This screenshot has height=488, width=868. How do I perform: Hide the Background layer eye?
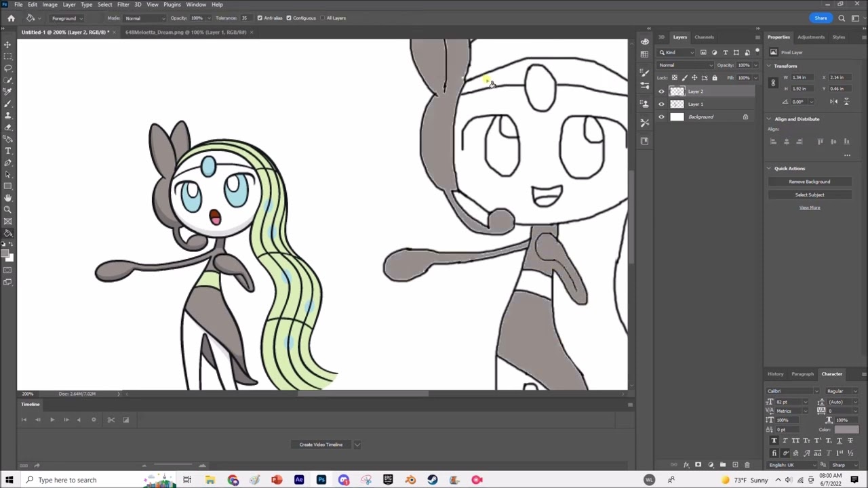661,117
